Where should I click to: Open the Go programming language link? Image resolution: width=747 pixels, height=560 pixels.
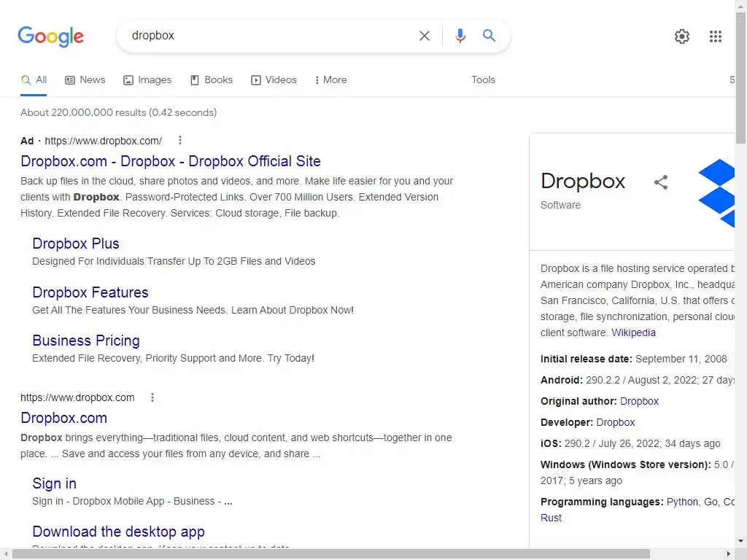711,502
